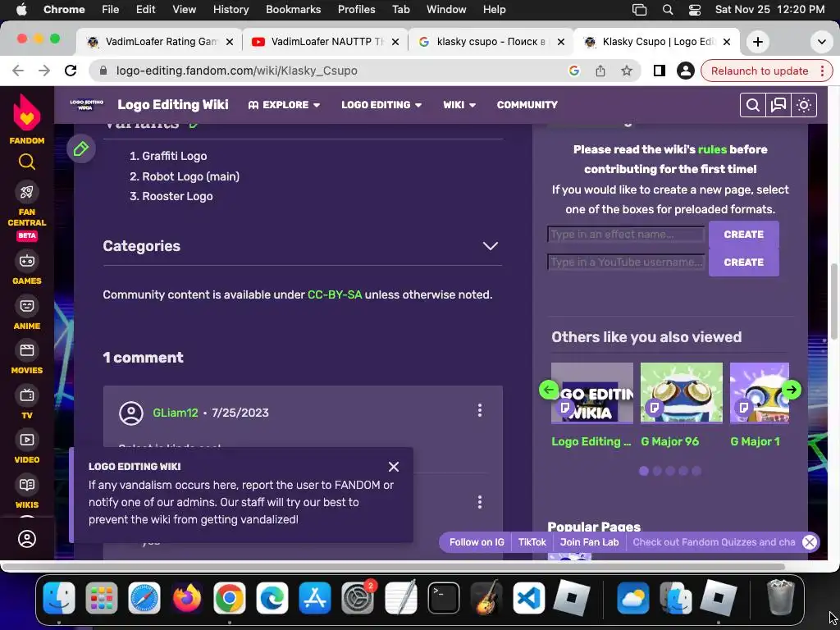Select first carousel pagination dot
This screenshot has height=630, width=840.
[x=644, y=471]
